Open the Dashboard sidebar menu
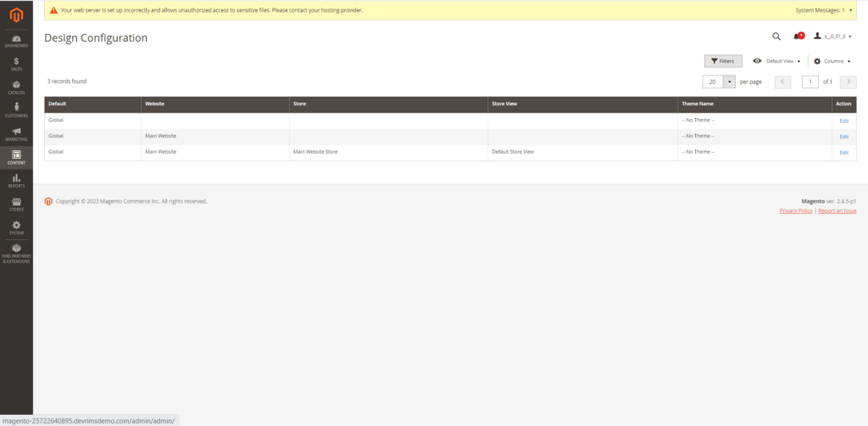This screenshot has height=426, width=868. 16,42
